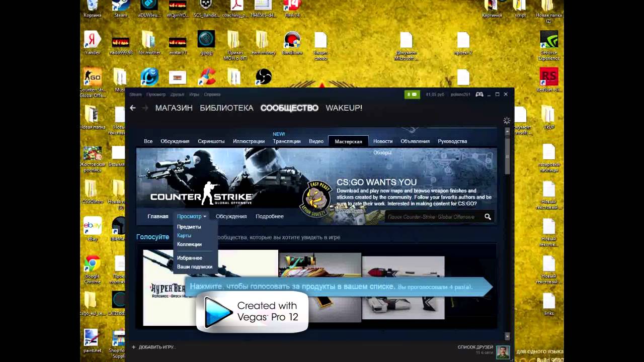Image resolution: width=644 pixels, height=362 pixels.
Task: Select the 'проект 2' document icon
Action: click(x=463, y=43)
